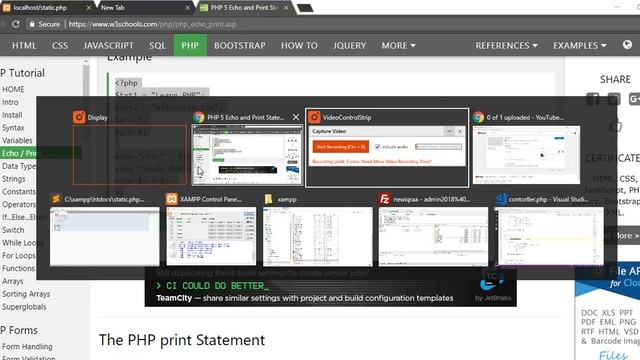Click Facebook share icon under SHARE
Viewport: 640px width, 360px height.
click(593, 99)
